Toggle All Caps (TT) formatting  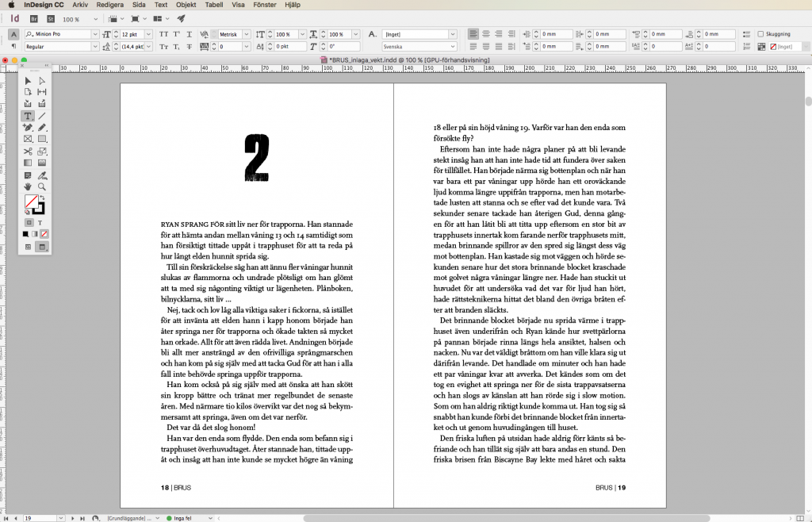pyautogui.click(x=163, y=34)
